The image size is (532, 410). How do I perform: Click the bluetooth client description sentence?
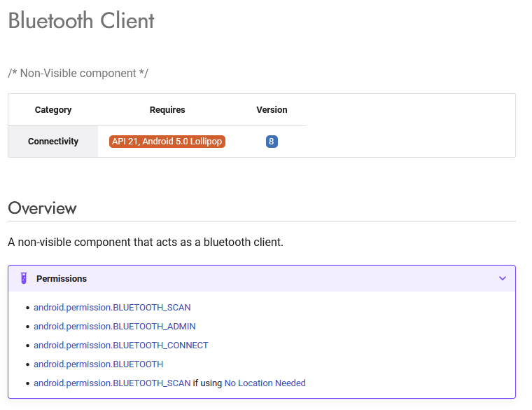(x=146, y=242)
